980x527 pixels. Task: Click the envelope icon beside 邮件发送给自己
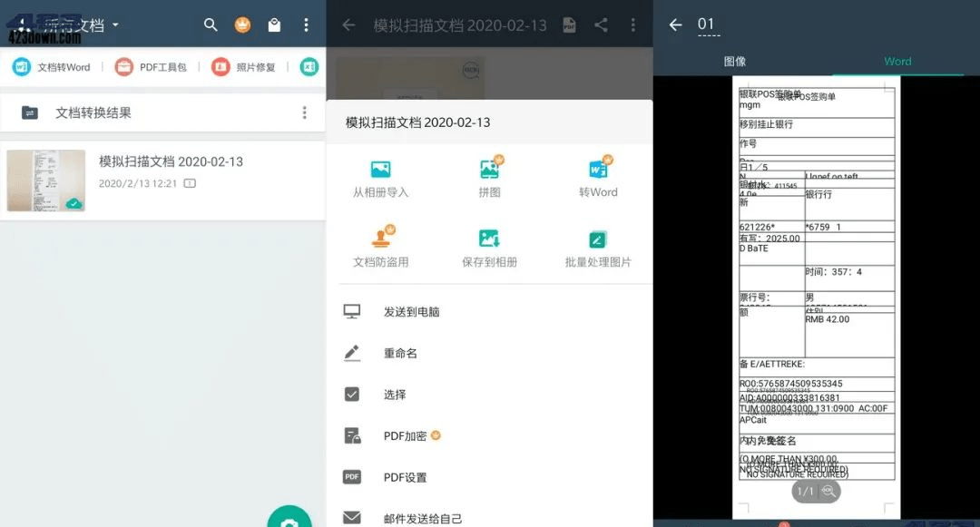352,518
